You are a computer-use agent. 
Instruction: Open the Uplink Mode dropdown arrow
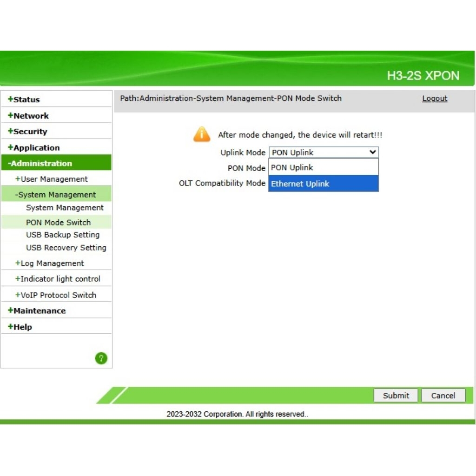tap(372, 152)
